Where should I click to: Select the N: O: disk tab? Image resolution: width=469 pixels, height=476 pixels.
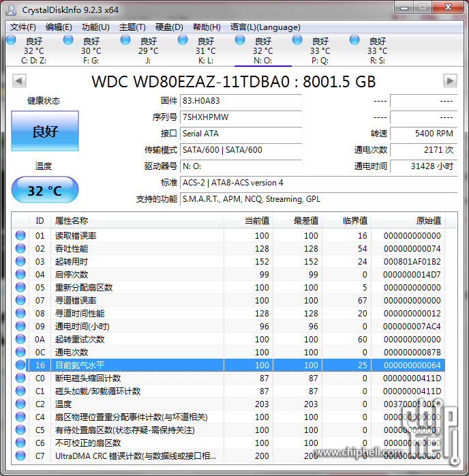tap(262, 50)
